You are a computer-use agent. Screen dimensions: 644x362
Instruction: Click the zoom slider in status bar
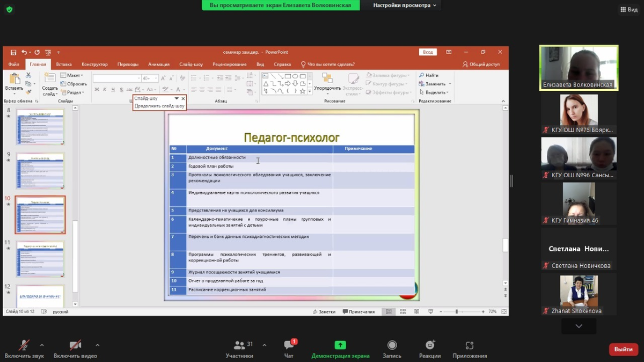pos(457,312)
